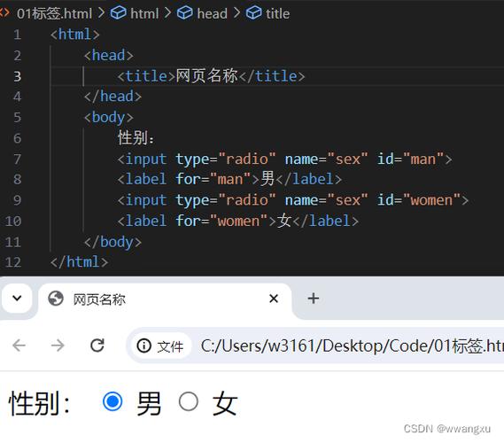Click id="man" attribute on line 7
Screen dimensions: 504x443
click(x=410, y=159)
